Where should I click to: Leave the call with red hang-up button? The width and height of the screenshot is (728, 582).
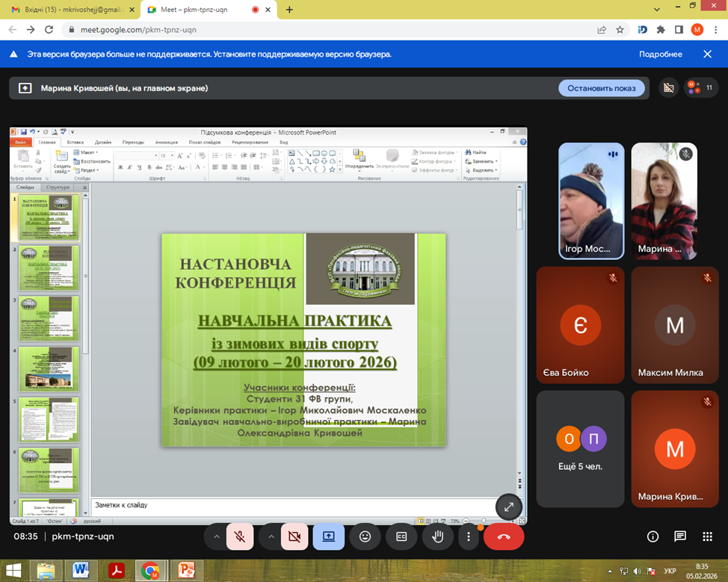coord(504,536)
